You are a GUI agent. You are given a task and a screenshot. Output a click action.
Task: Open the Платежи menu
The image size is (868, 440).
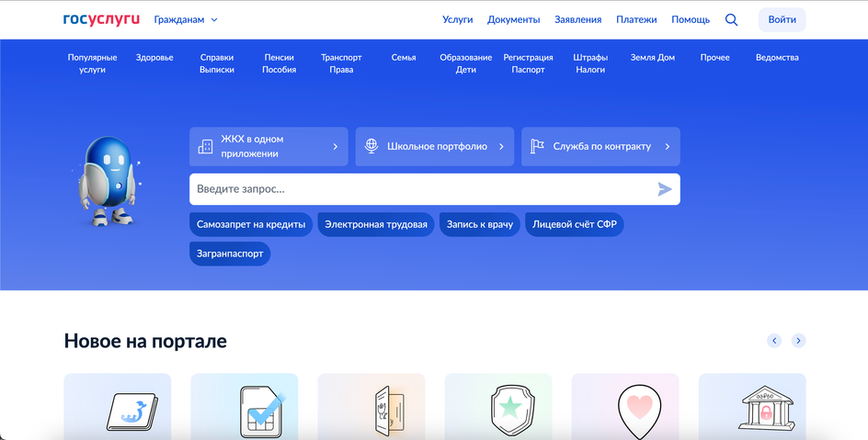click(636, 20)
